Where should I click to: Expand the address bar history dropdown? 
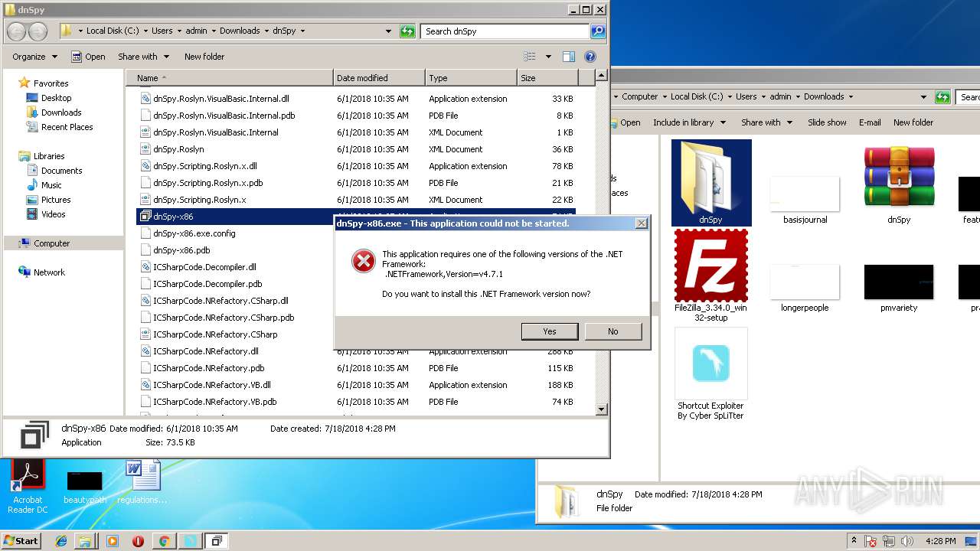click(388, 31)
